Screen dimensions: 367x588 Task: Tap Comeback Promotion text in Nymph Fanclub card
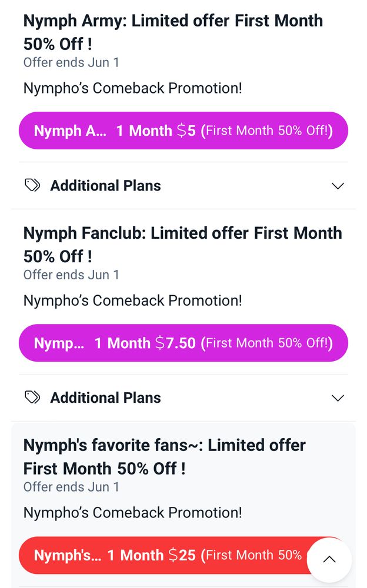point(132,300)
